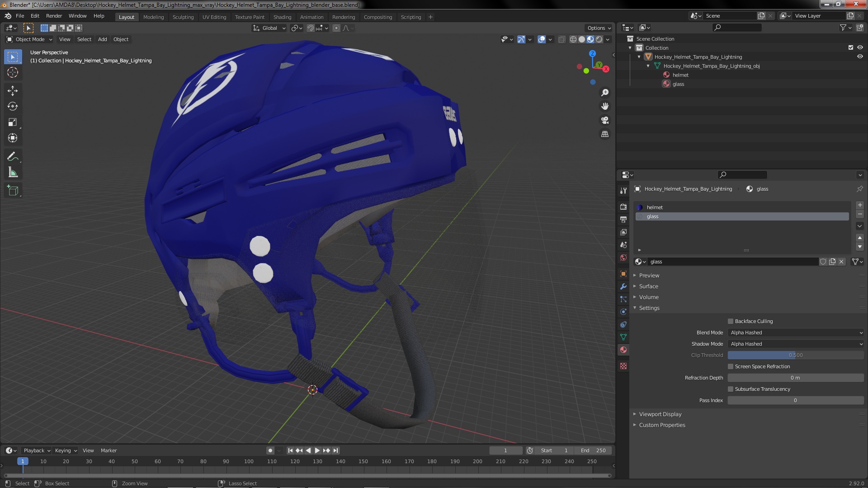Open the Playback popover
The height and width of the screenshot is (488, 868).
(36, 450)
